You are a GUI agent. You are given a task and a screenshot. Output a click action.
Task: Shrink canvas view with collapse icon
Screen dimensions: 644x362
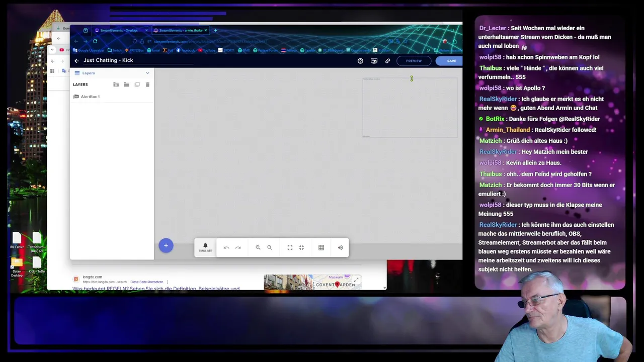[301, 247]
